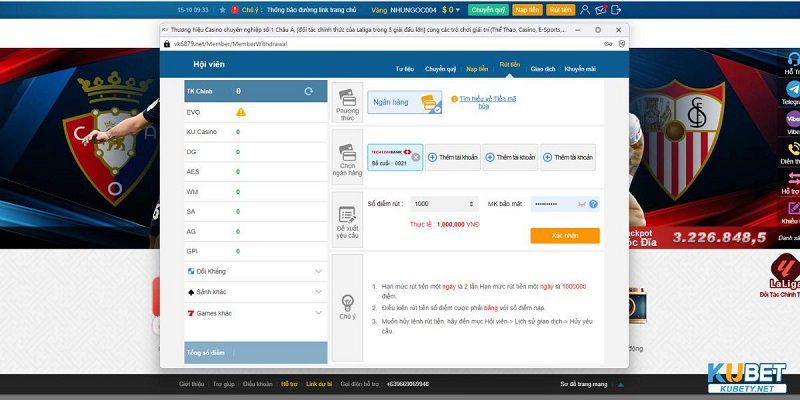Screen dimensions: 800x400
Task: Open Tìm hiểu về Tiền mã hóa link
Action: (x=486, y=101)
